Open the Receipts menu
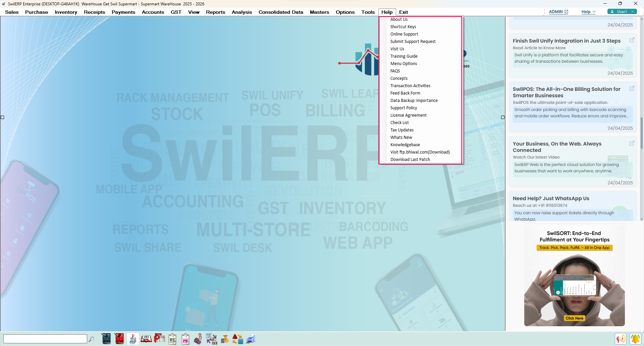Image resolution: width=644 pixels, height=346 pixels. (x=94, y=12)
